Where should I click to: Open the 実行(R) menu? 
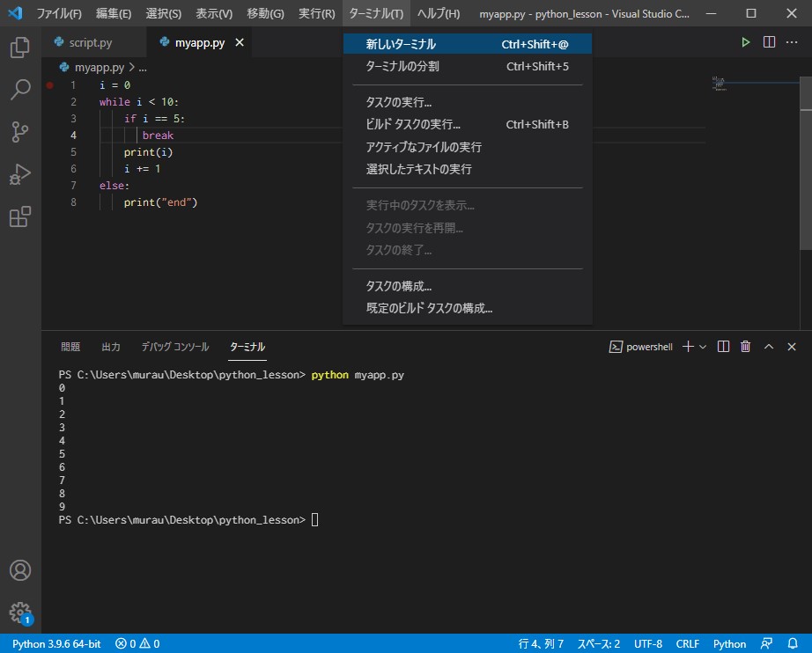point(316,13)
